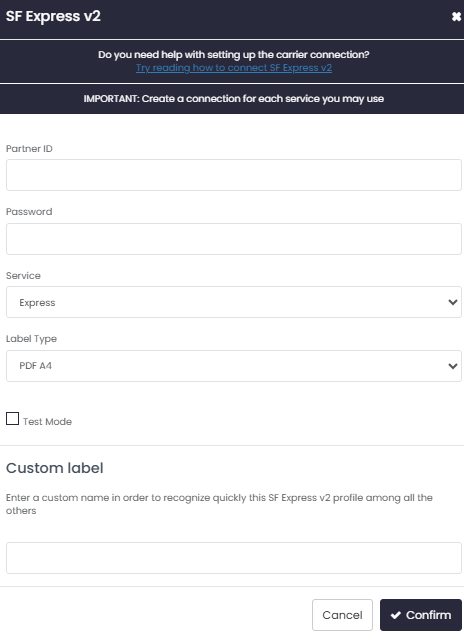Close the SF Express v2 dialog

456,17
